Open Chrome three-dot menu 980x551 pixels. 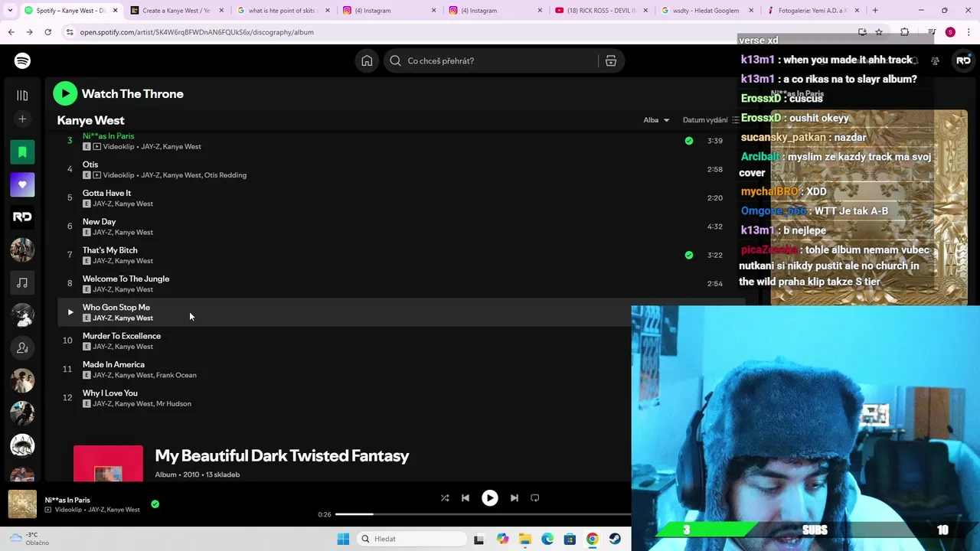968,32
